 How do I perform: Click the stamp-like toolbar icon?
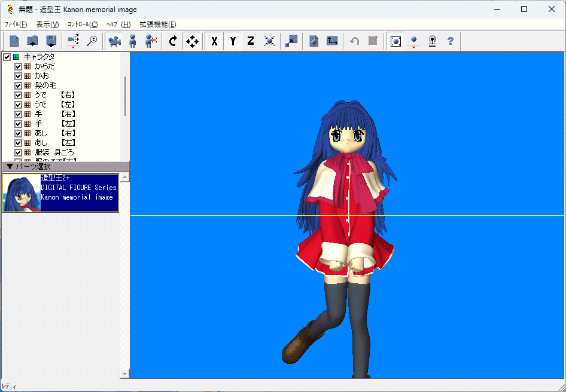click(432, 41)
